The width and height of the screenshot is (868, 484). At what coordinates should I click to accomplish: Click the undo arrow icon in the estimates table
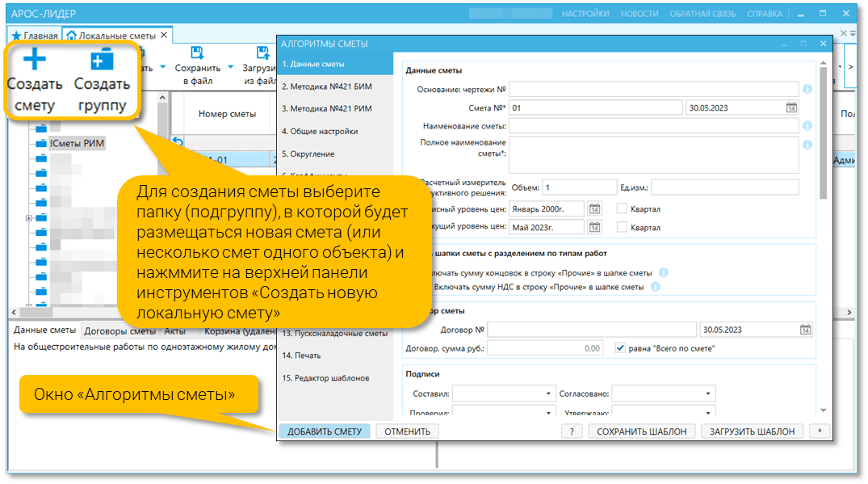coord(177,141)
